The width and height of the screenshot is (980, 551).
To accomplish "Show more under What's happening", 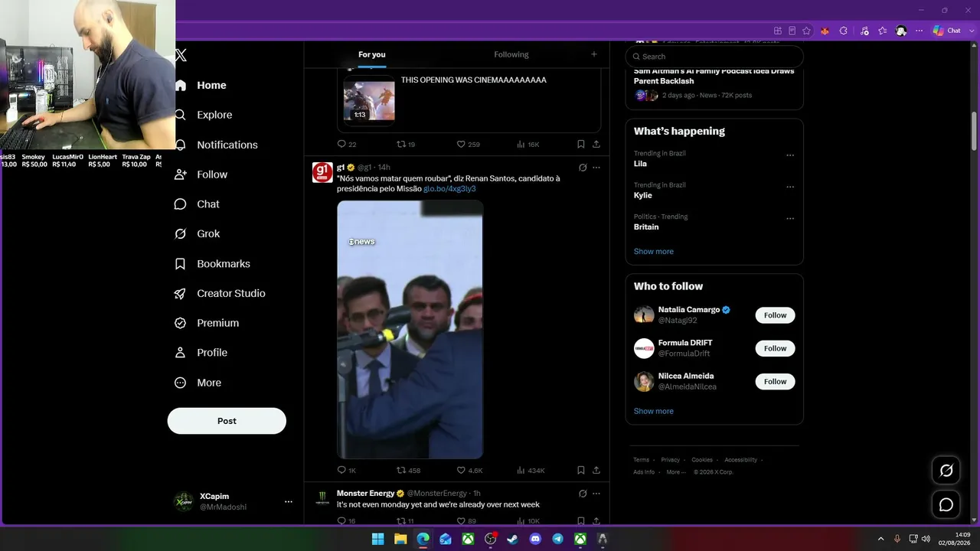I will click(x=654, y=251).
